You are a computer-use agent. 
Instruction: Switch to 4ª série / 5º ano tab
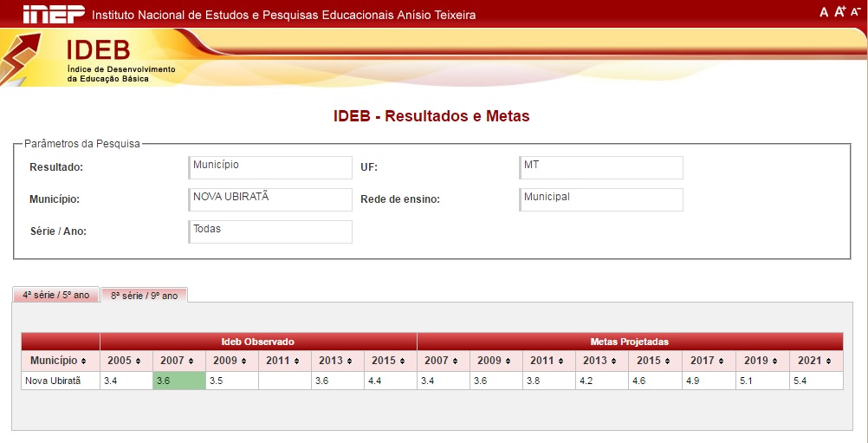56,295
